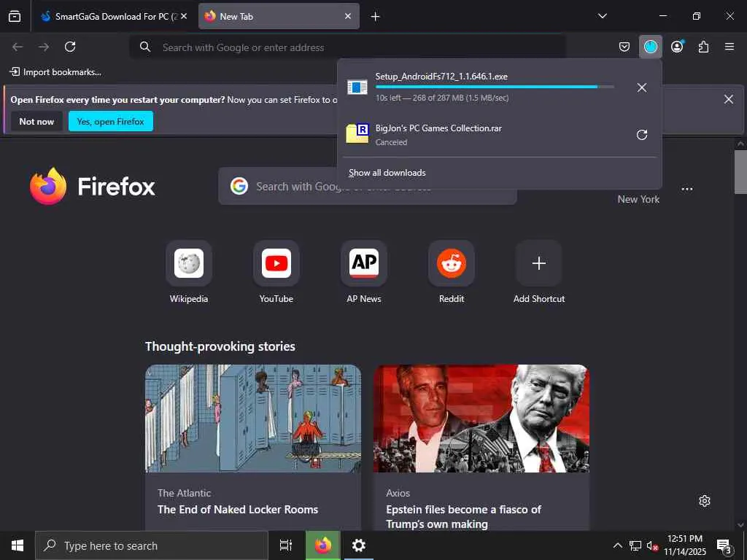Image resolution: width=747 pixels, height=560 pixels.
Task: Open new tab customize gear icon
Action: [705, 501]
